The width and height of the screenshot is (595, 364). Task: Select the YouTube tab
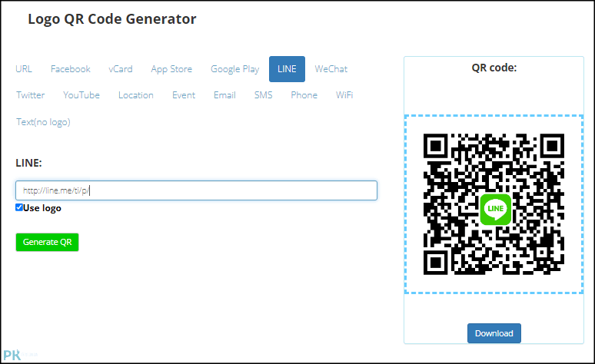81,95
